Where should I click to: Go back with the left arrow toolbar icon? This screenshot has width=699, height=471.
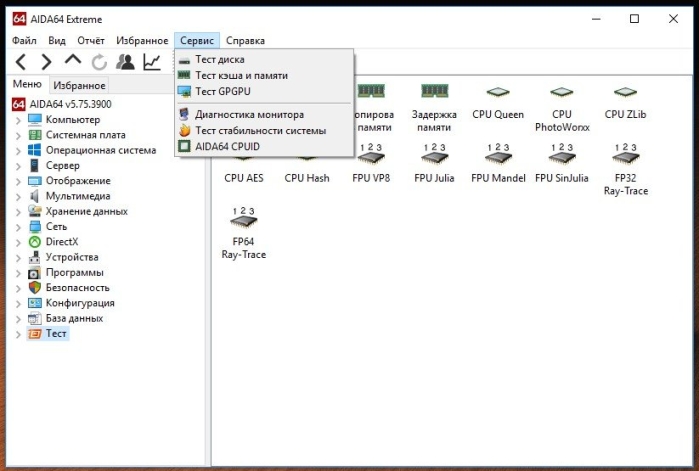[21, 62]
